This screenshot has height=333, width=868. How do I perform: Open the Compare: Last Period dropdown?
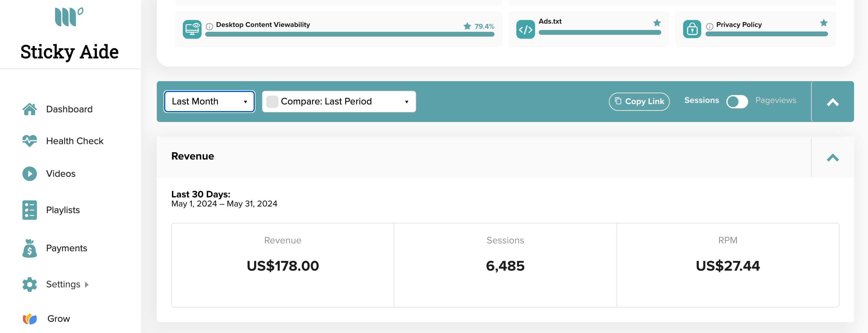pos(339,101)
